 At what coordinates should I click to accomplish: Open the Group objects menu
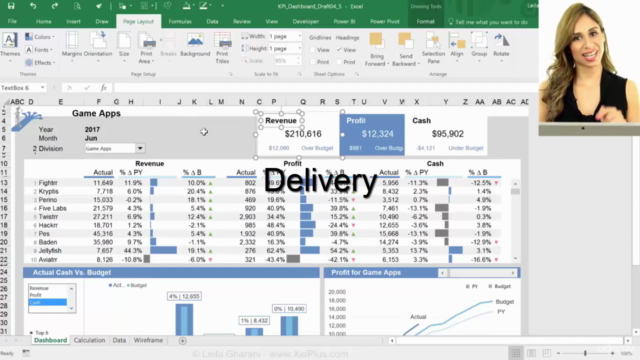[479, 47]
